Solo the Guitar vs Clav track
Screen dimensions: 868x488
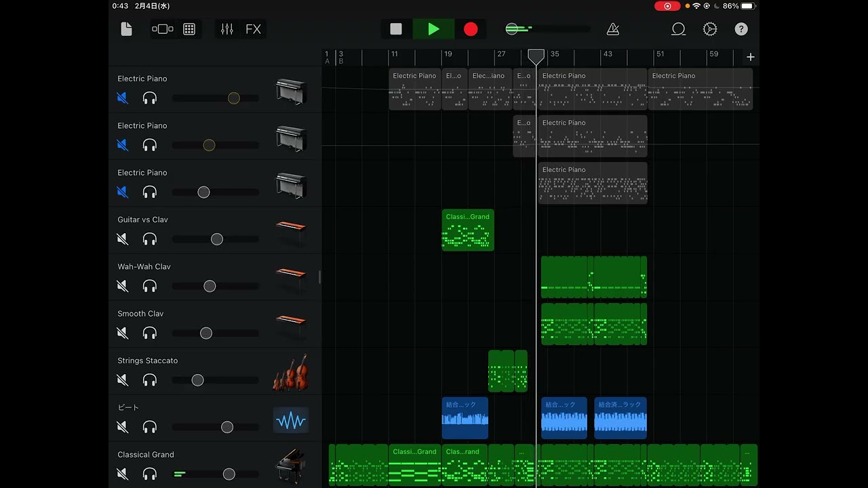pos(150,239)
